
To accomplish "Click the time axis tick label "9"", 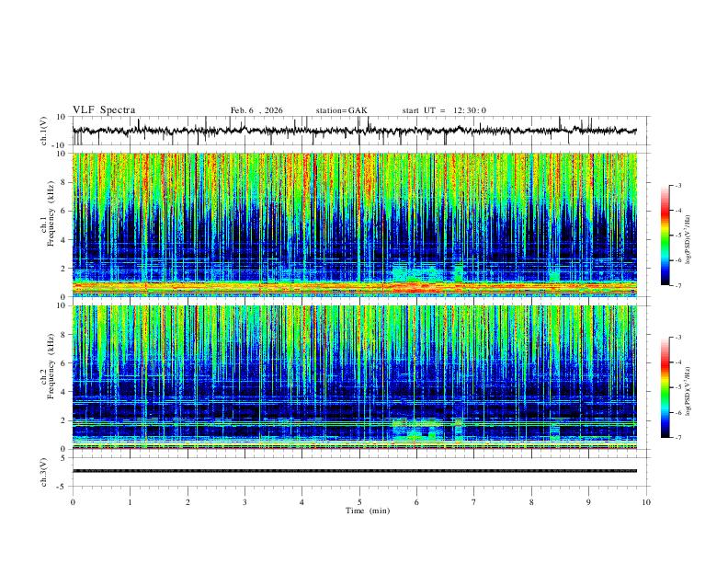I will (x=588, y=502).
